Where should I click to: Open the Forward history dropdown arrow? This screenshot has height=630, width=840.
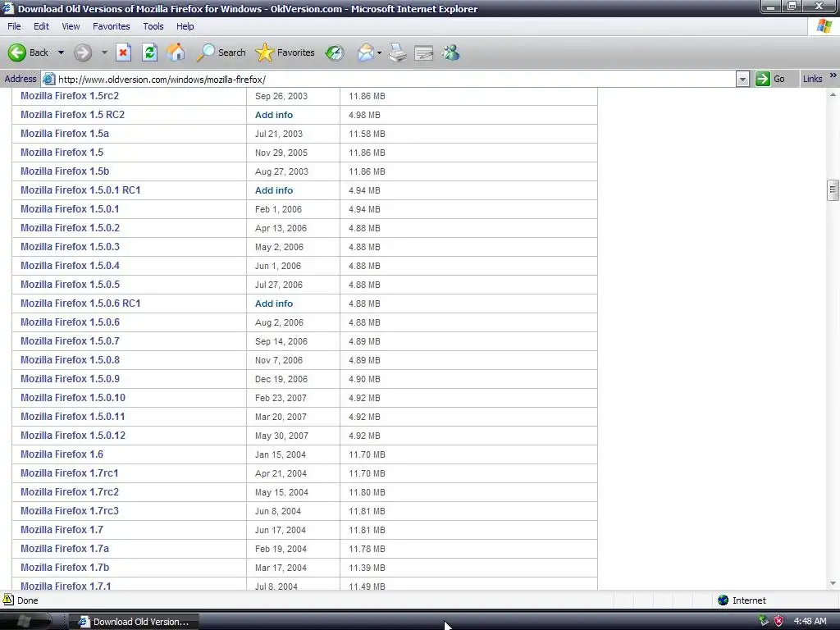click(104, 52)
